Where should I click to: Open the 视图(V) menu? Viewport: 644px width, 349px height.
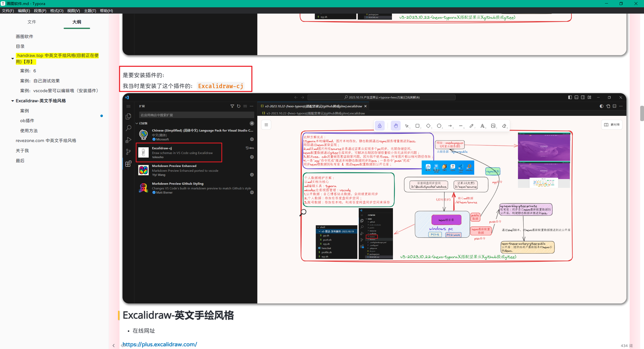click(x=73, y=11)
